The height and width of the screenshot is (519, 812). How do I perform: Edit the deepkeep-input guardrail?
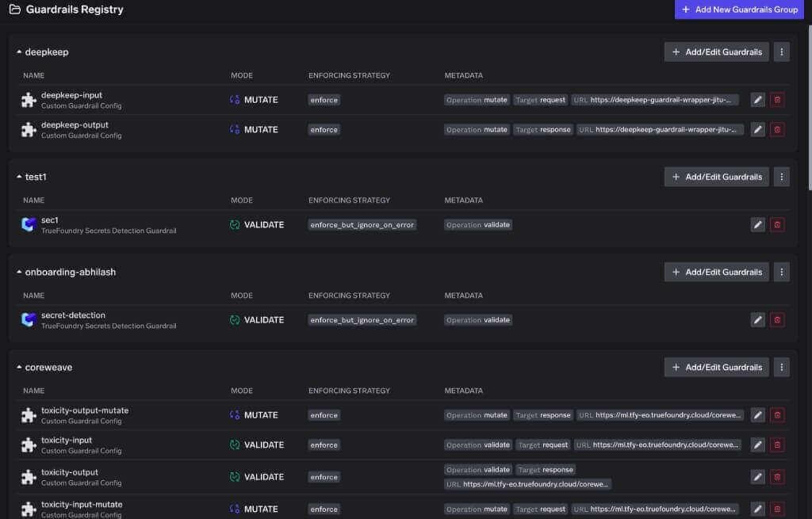(757, 100)
